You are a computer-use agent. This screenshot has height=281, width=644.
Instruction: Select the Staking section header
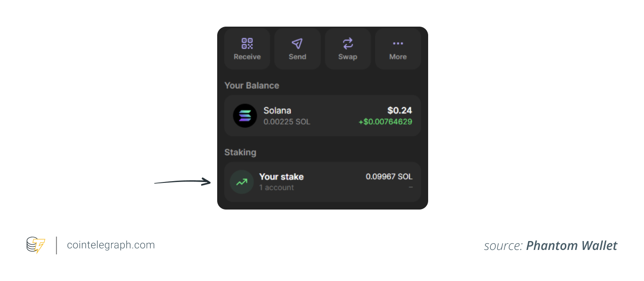240,152
